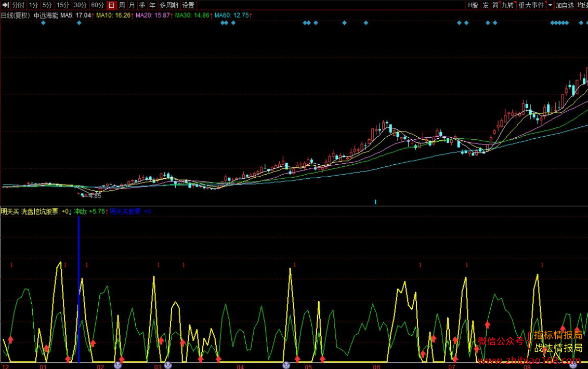The image size is (588, 369).
Task: Select the 15分 period tab
Action: [x=62, y=5]
